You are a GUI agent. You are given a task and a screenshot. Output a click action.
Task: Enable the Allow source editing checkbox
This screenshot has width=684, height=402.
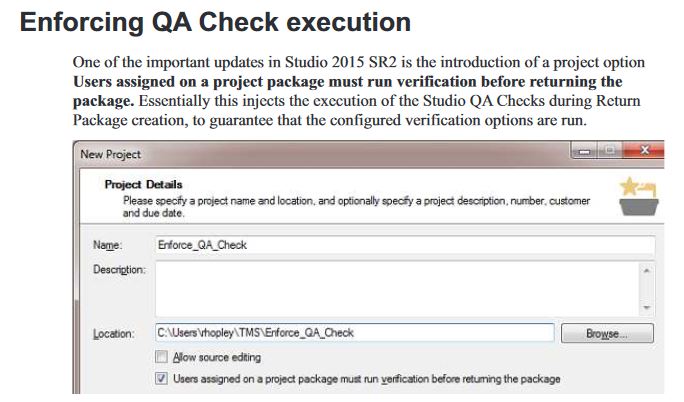point(161,357)
